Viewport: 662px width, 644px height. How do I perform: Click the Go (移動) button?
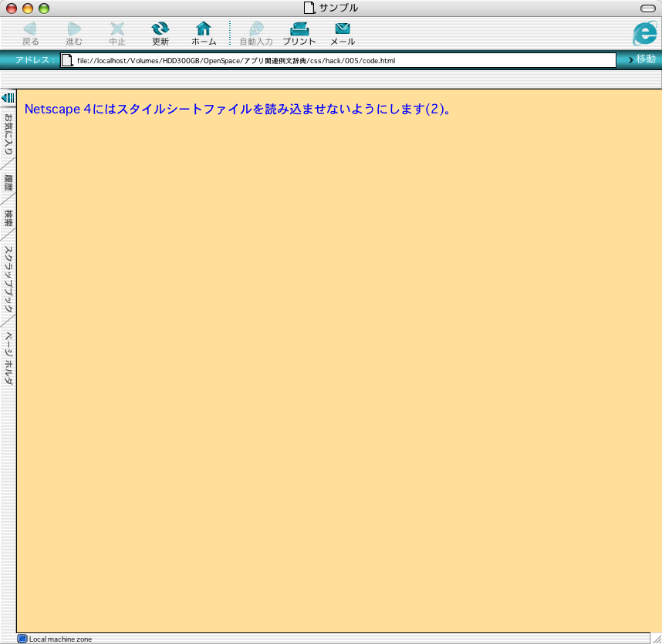click(x=642, y=59)
